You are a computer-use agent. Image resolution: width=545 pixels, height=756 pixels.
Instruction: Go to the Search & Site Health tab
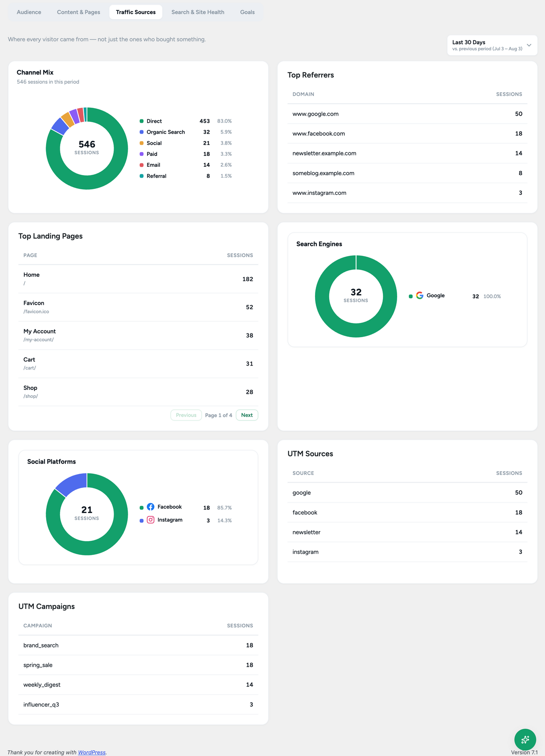tap(198, 12)
